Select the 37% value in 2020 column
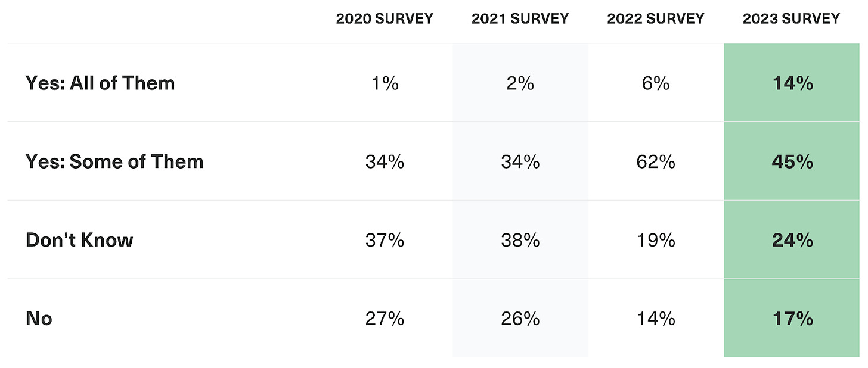The width and height of the screenshot is (868, 368). pyautogui.click(x=385, y=240)
